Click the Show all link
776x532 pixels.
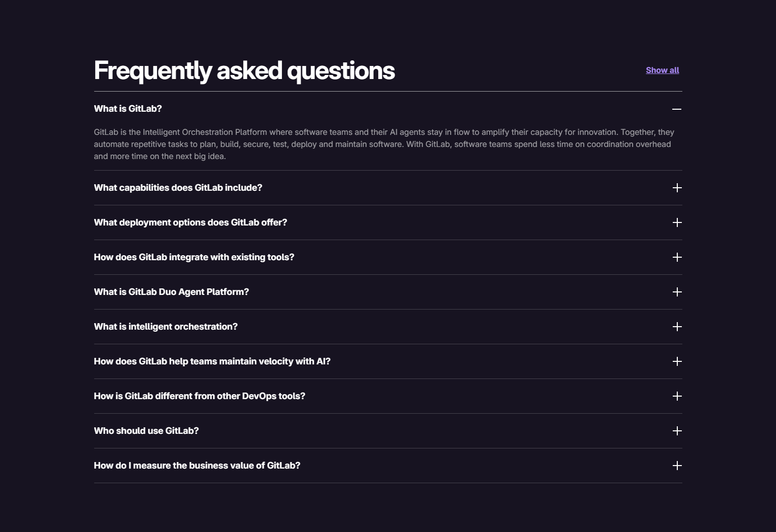[x=662, y=70]
